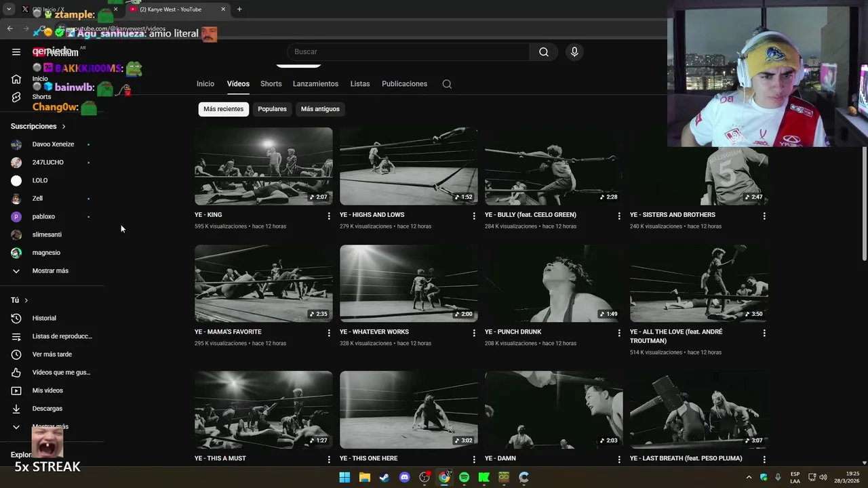Play the YE - KING video thumbnail
Screen dimensions: 868x488
click(264, 166)
